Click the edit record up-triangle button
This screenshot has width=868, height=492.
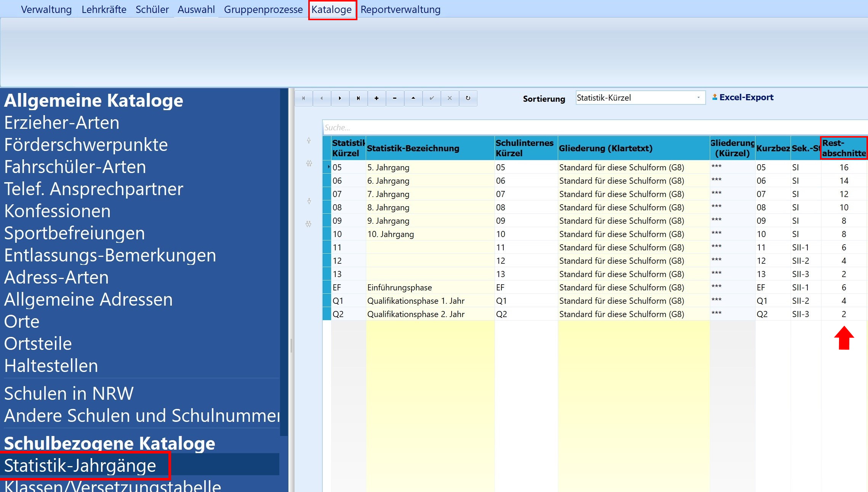413,98
